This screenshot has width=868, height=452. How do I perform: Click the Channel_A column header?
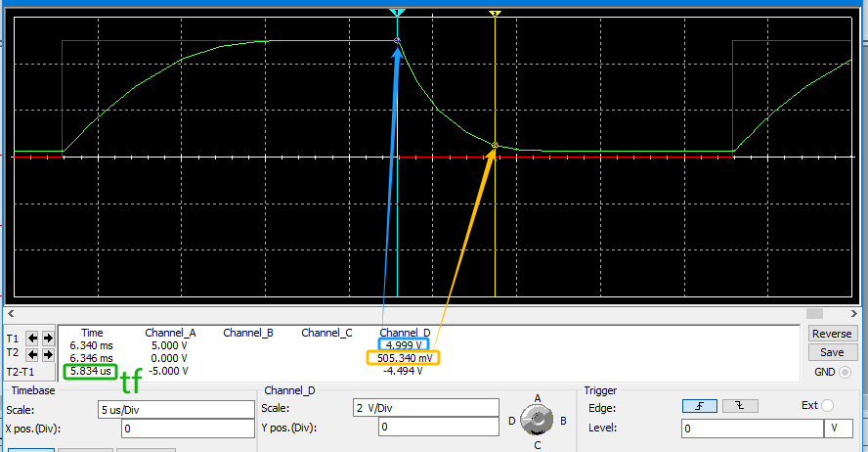click(170, 333)
